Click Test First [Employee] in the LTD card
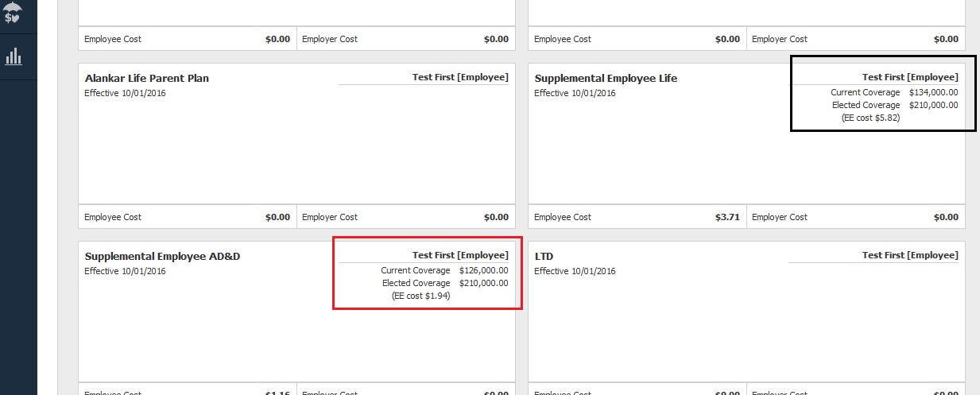Viewport: 980px width, 395px height. tap(909, 255)
